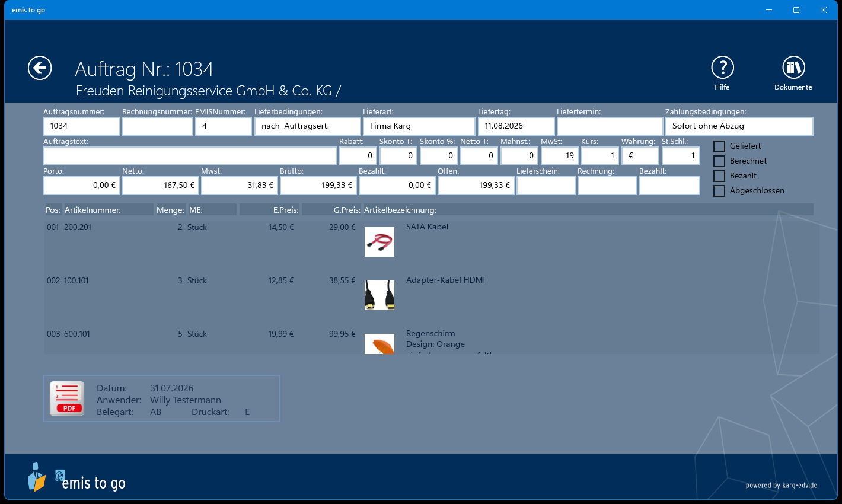Click the SATA Kabel description text
This screenshot has width=842, height=504.
pyautogui.click(x=427, y=227)
